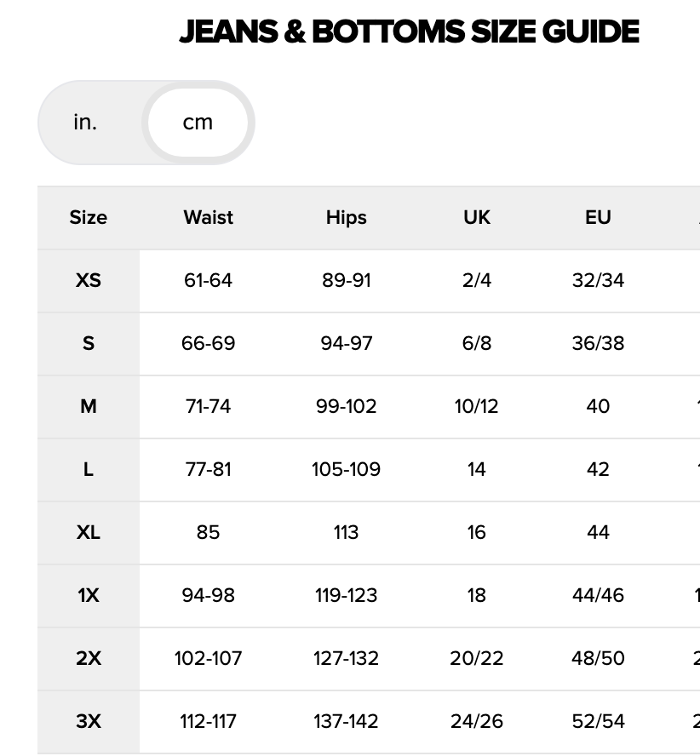Click the Waist column header
The width and height of the screenshot is (700, 756).
click(x=208, y=218)
